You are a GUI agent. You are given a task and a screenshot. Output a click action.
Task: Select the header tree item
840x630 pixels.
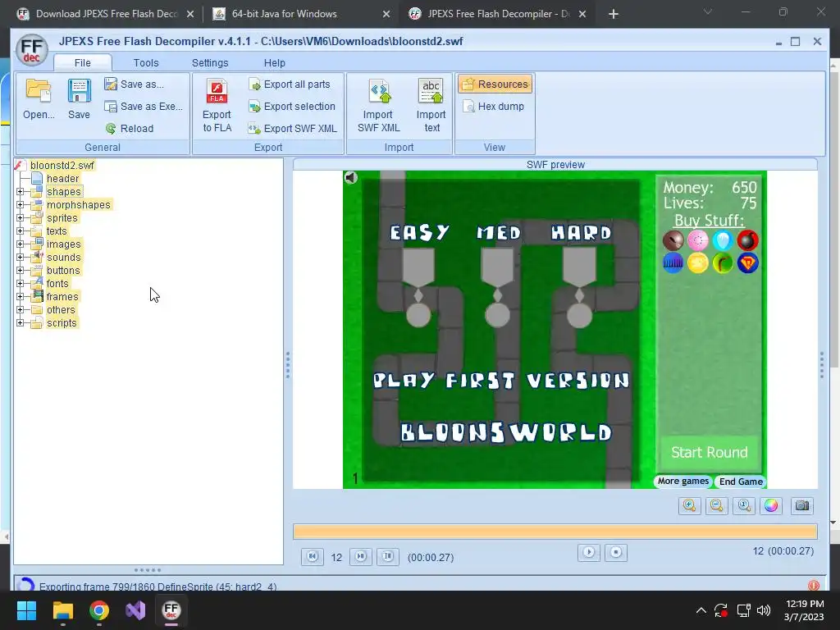(x=62, y=178)
